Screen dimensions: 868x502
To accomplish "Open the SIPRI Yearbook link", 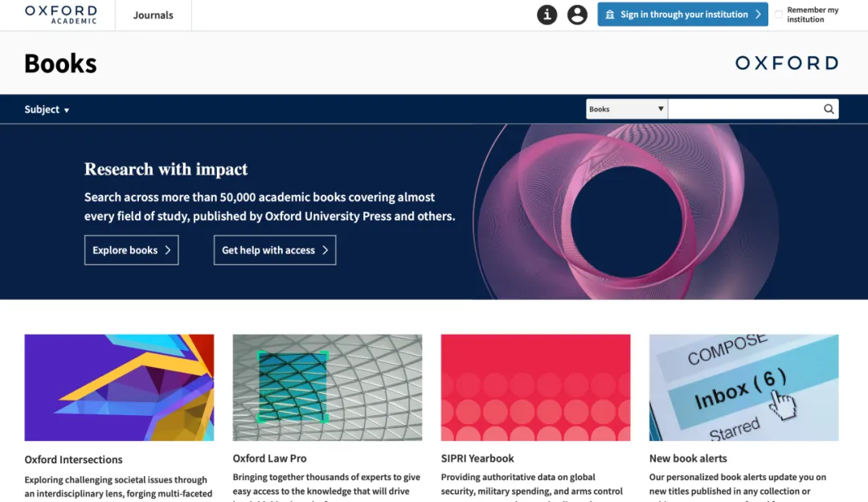I will click(x=477, y=459).
